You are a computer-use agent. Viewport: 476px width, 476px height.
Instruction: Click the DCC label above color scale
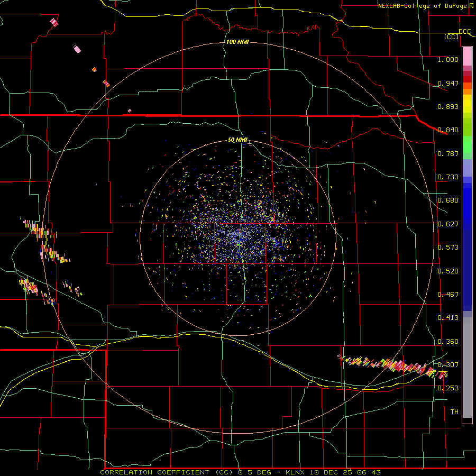pyautogui.click(x=464, y=31)
